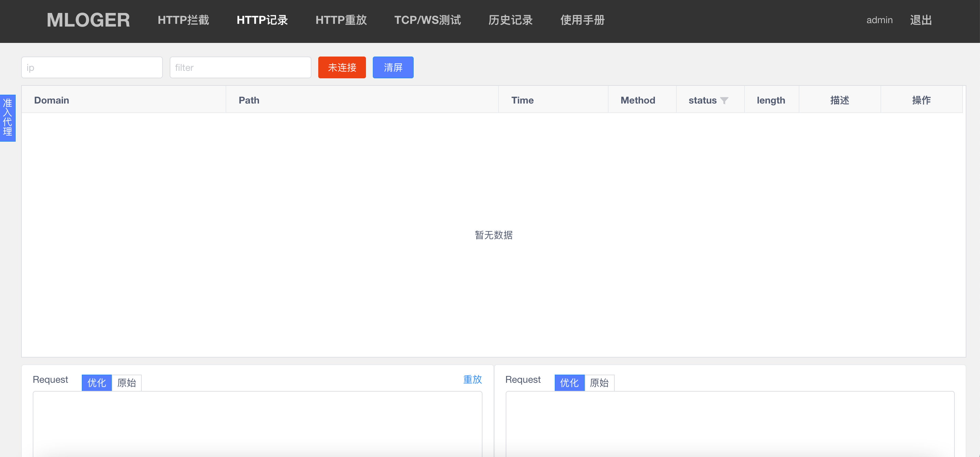This screenshot has width=980, height=457.
Task: Select 优化 in right Request panel
Action: [569, 382]
